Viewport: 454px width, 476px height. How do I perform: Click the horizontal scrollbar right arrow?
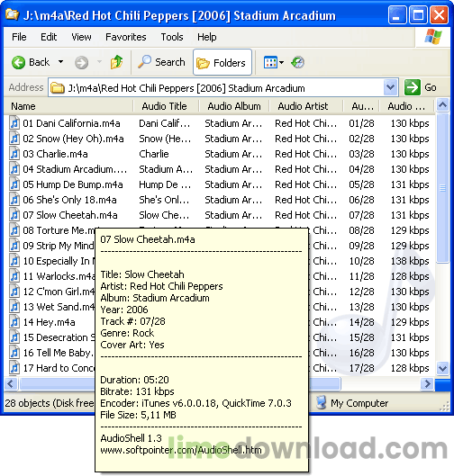point(428,383)
